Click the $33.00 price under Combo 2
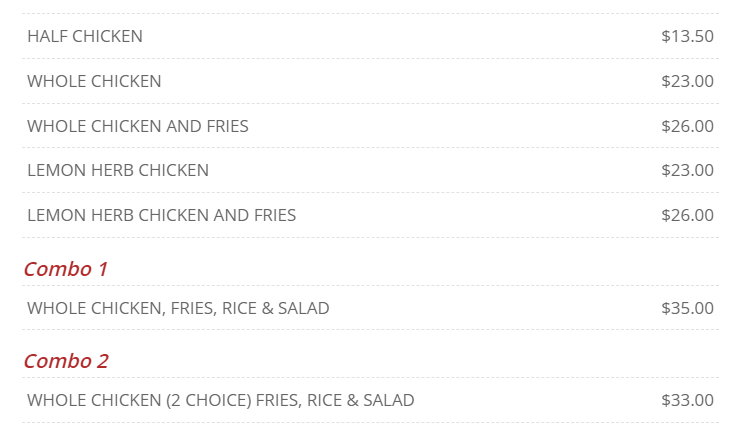Screen dimensions: 750x438 point(687,401)
